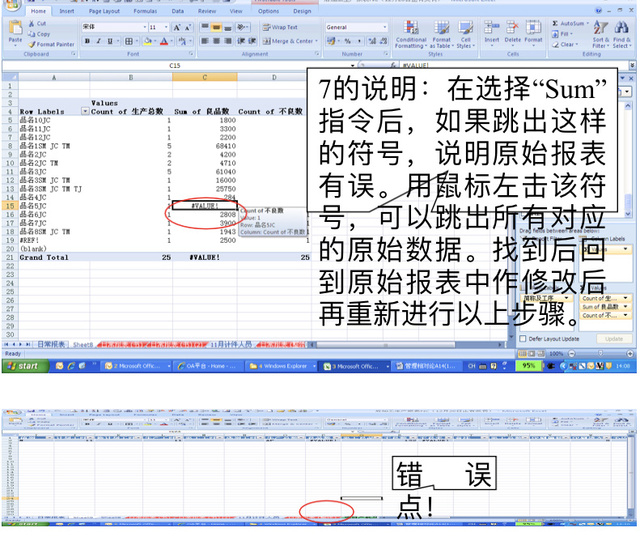Toggle Italic formatting button
Image resolution: width=640 pixels, height=549 pixels.
(98, 41)
